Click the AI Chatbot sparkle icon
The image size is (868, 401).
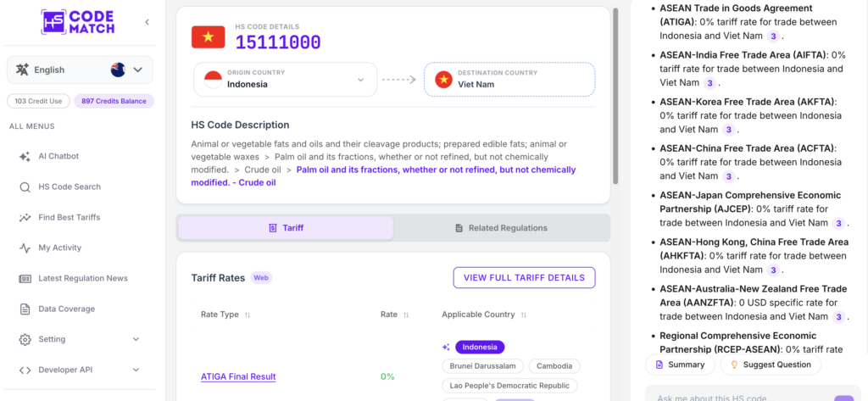(x=25, y=156)
